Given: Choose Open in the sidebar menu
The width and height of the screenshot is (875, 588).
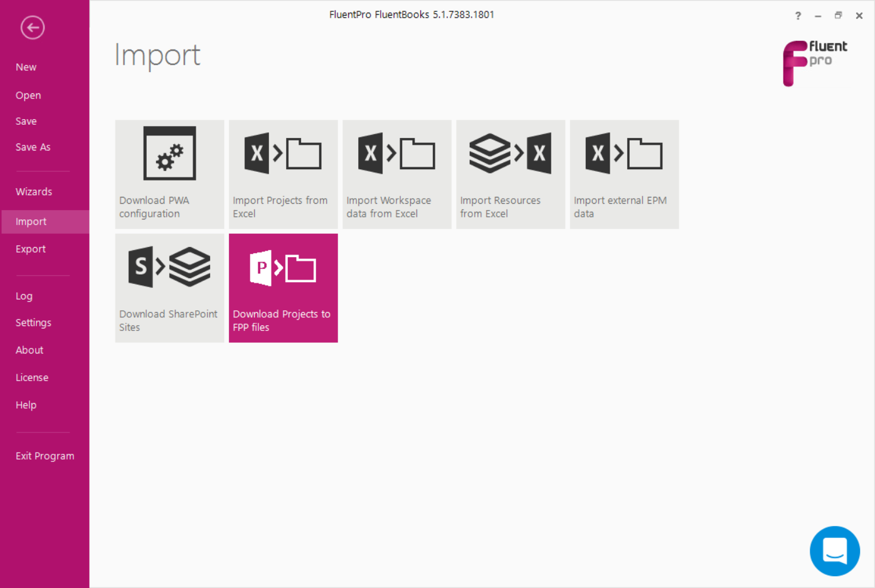Looking at the screenshot, I should click(28, 95).
